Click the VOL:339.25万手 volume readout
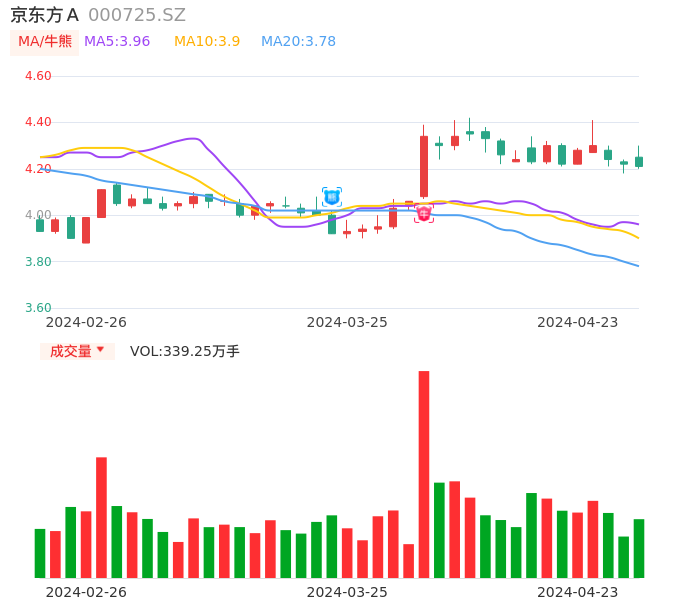 [x=185, y=351]
